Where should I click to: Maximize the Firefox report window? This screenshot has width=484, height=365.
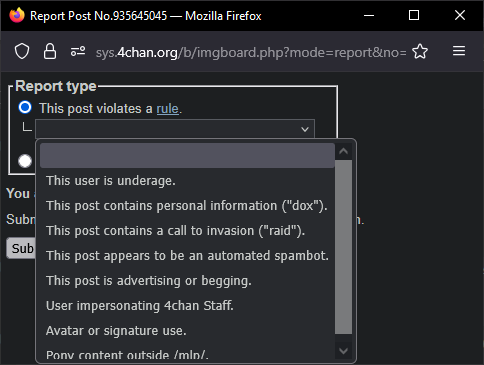(x=414, y=15)
